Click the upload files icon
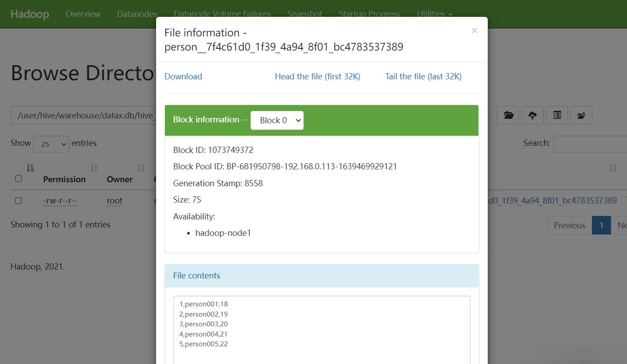 point(532,115)
